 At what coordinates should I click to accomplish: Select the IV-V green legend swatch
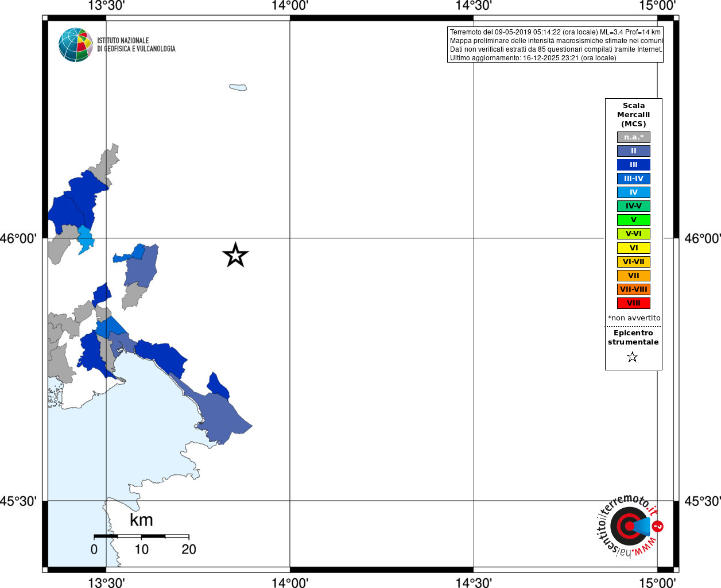(634, 206)
